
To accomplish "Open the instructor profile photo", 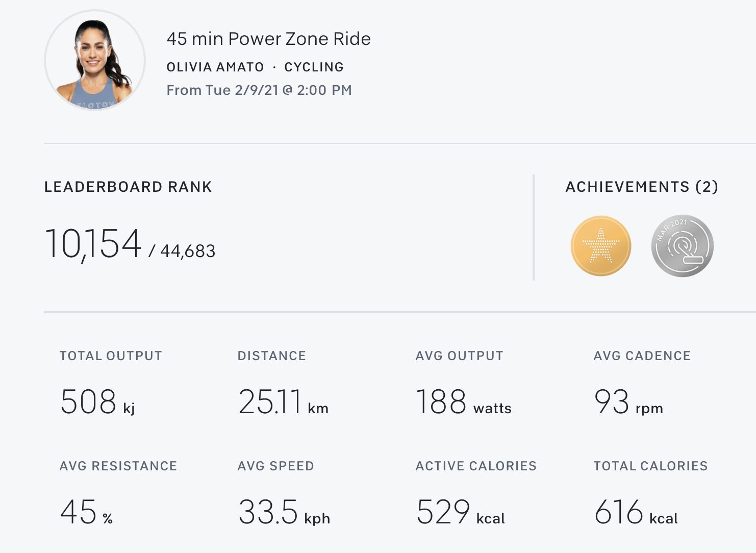I will pyautogui.click(x=95, y=60).
